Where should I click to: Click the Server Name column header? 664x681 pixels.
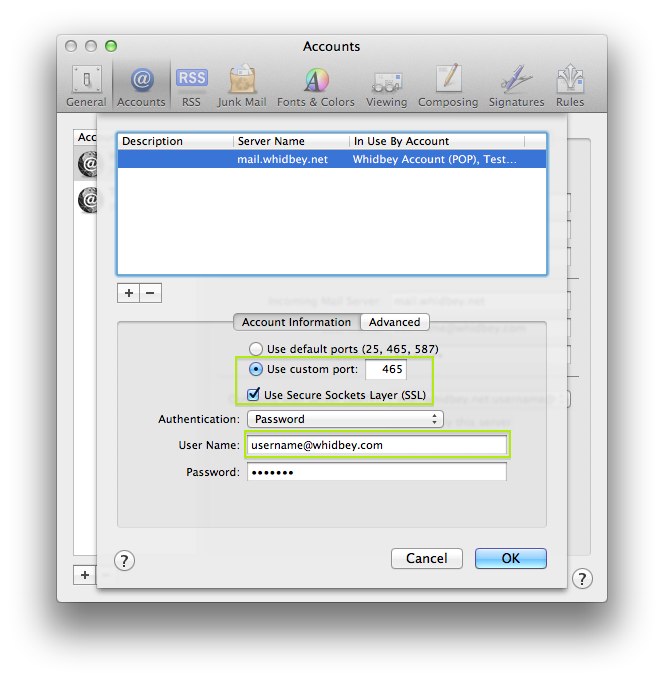pos(291,141)
